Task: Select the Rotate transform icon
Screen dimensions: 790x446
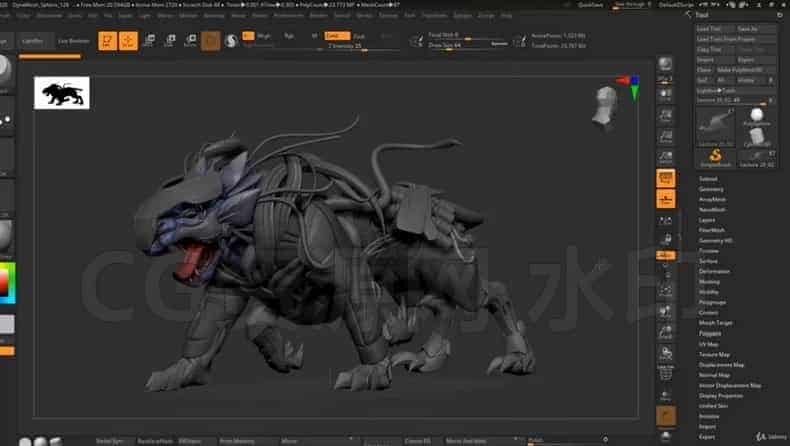Action: pyautogui.click(x=190, y=41)
